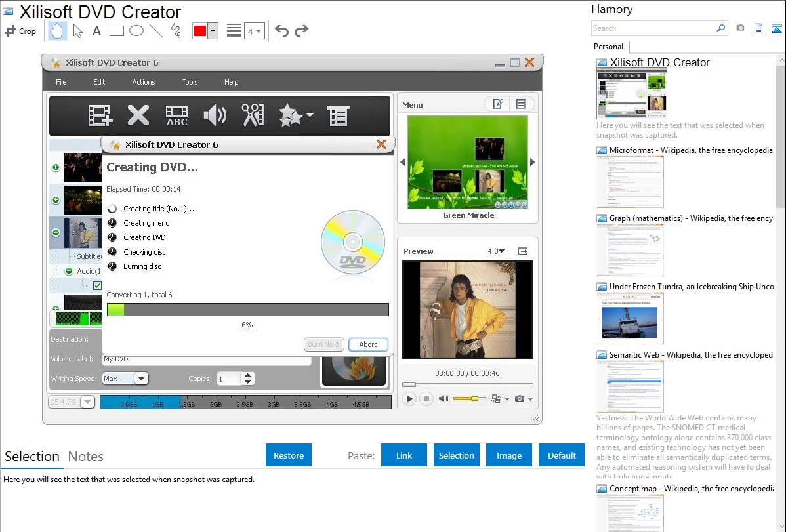Expand the effects star dropdown arrow
Viewport: 786px width, 532px height.
310,115
